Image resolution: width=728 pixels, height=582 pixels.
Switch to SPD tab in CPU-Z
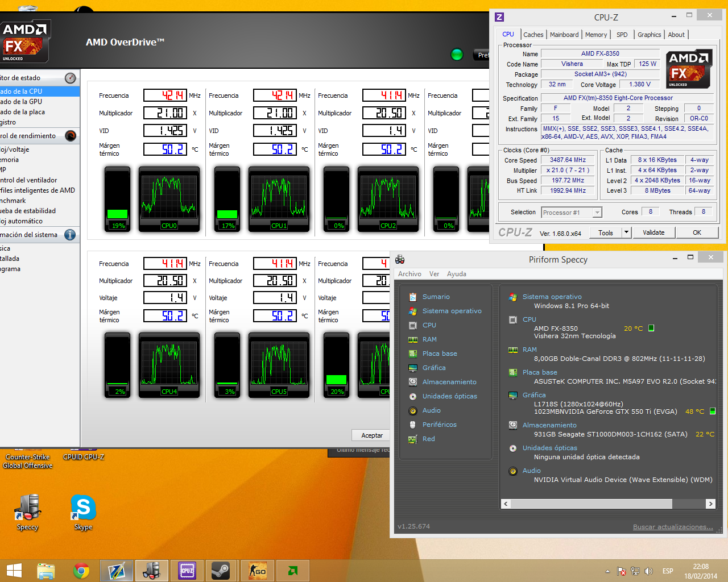click(x=622, y=35)
